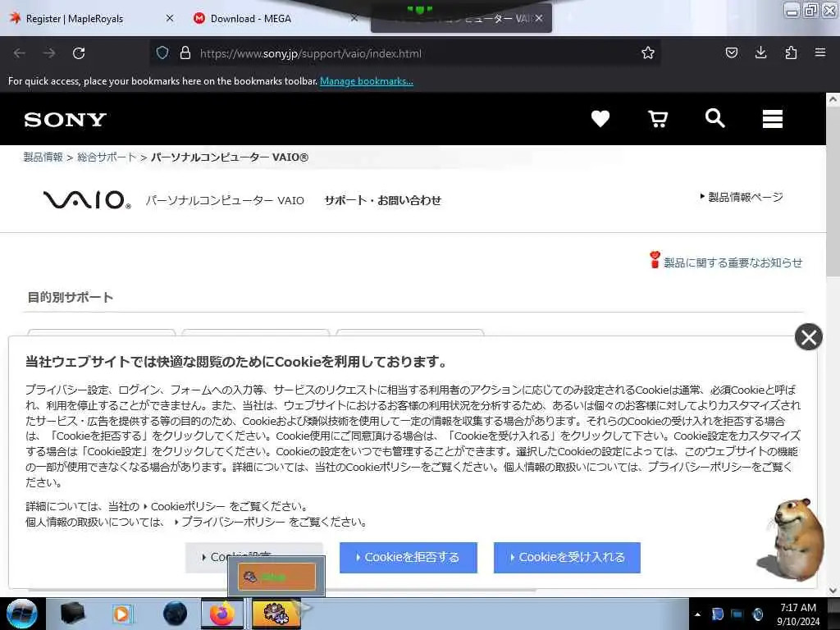This screenshot has height=630, width=840.
Task: Open the black box taskbar icon
Action: pyautogui.click(x=73, y=614)
